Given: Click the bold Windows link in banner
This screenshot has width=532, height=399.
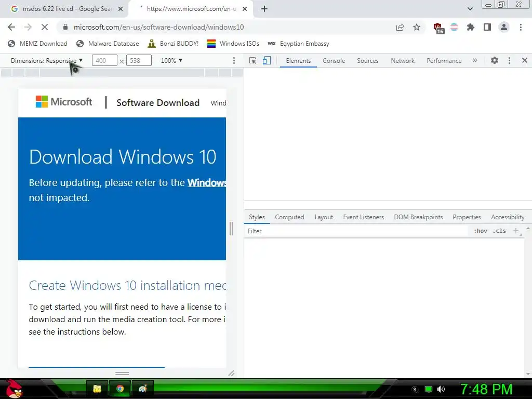Looking at the screenshot, I should coord(207,182).
